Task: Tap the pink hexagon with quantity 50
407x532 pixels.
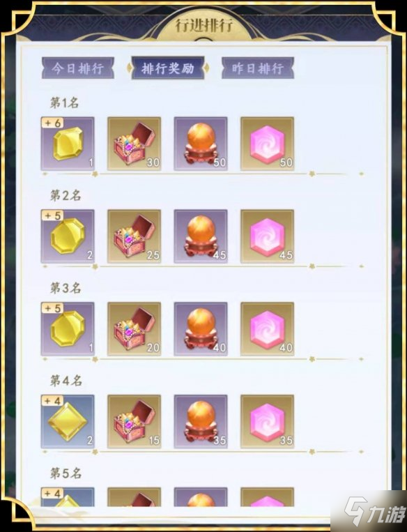Action: click(x=267, y=144)
